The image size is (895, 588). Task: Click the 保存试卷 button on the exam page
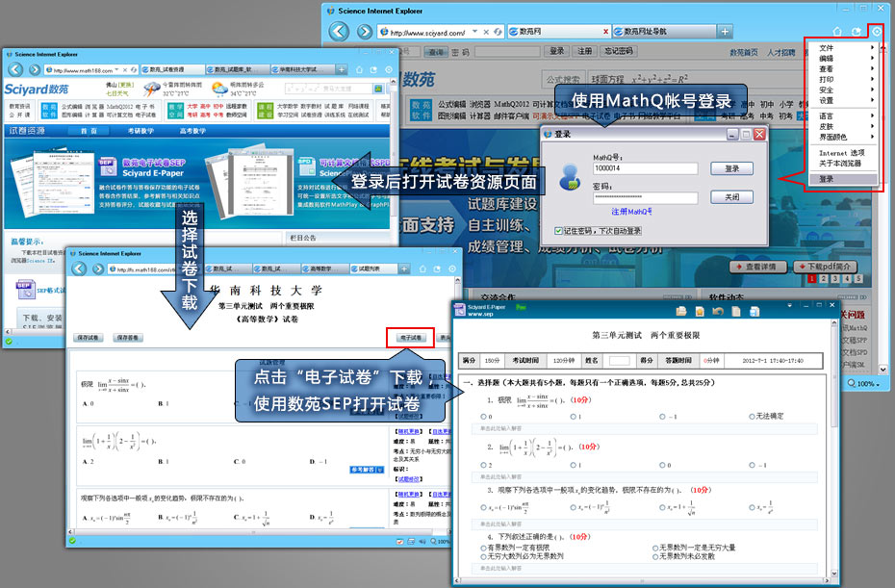point(88,338)
